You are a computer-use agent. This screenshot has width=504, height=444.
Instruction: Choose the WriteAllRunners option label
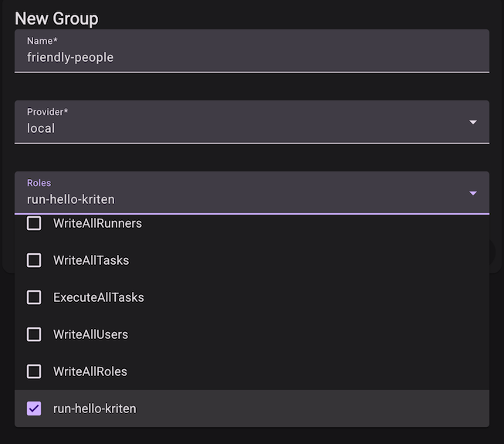pyautogui.click(x=97, y=223)
